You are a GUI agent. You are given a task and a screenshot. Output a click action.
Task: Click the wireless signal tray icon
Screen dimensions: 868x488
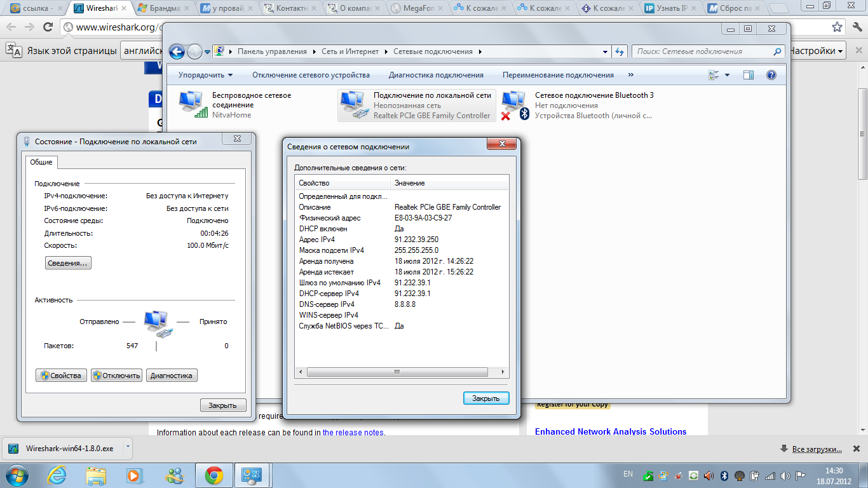coord(770,475)
